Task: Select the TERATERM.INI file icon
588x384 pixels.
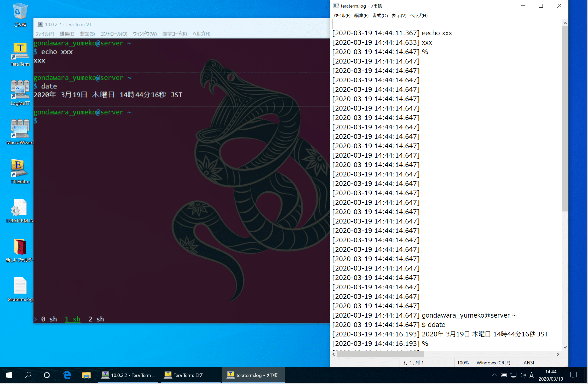Action: pos(20,211)
